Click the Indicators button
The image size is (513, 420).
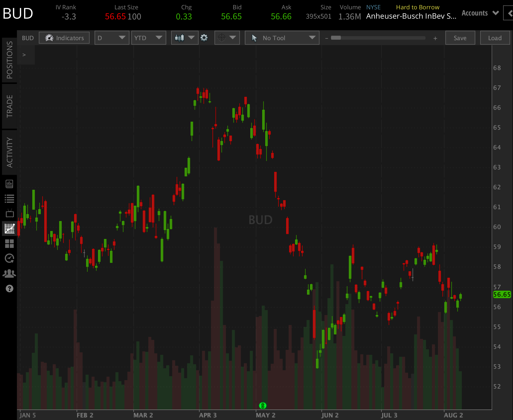coord(64,38)
